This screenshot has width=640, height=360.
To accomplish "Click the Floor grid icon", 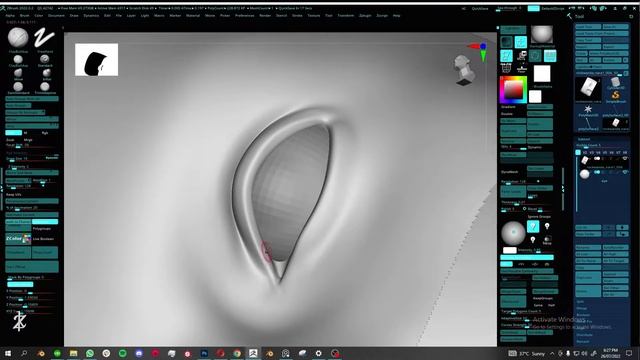I will (x=522, y=69).
